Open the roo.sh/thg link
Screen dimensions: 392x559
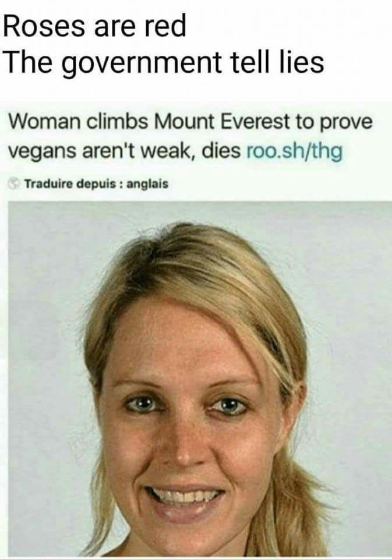295,151
